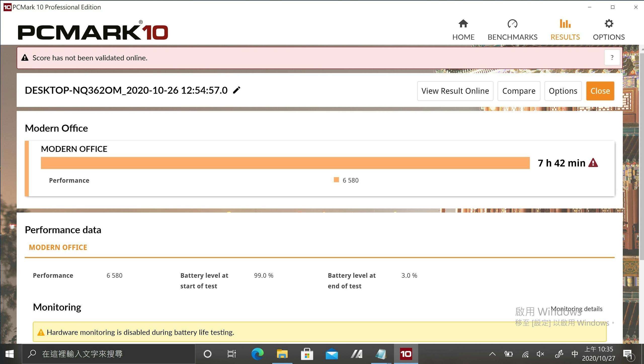
Task: Click the muted volume tray icon
Action: click(x=540, y=354)
